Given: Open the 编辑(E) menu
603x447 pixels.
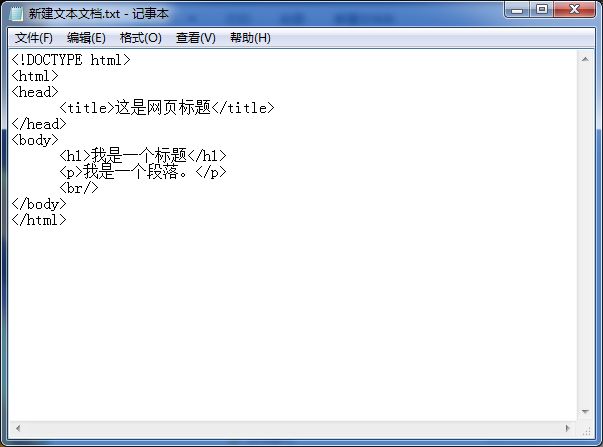Looking at the screenshot, I should (x=86, y=38).
